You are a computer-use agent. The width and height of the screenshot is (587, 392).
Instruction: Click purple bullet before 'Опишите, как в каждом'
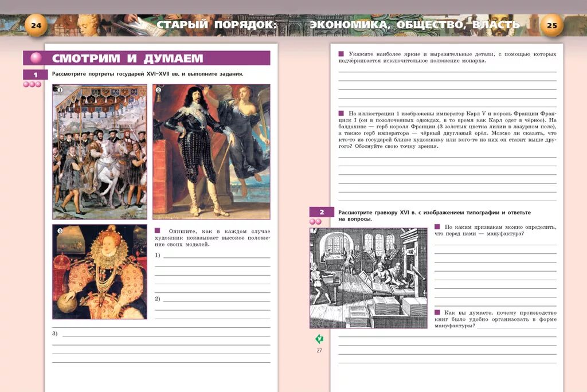coord(158,231)
